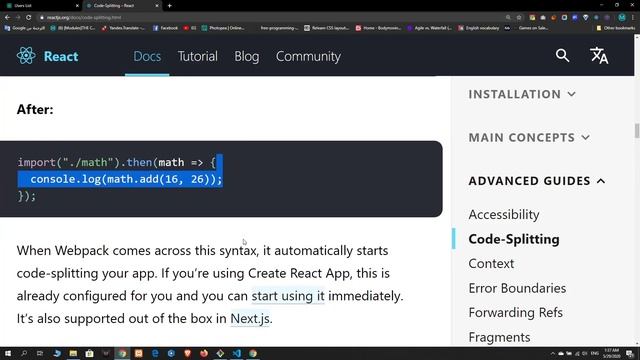Screen dimensions: 640x360
Task: Bookmark this page with star icon
Action: tap(519, 18)
